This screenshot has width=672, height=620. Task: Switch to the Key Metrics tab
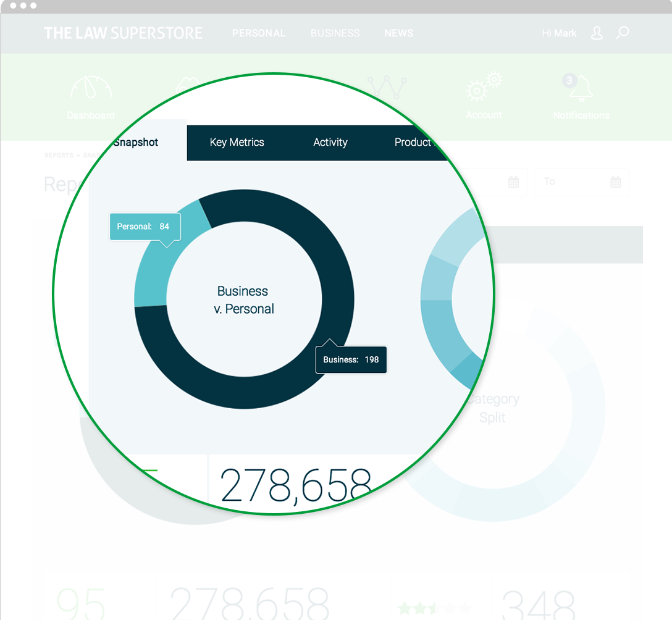[x=237, y=143]
